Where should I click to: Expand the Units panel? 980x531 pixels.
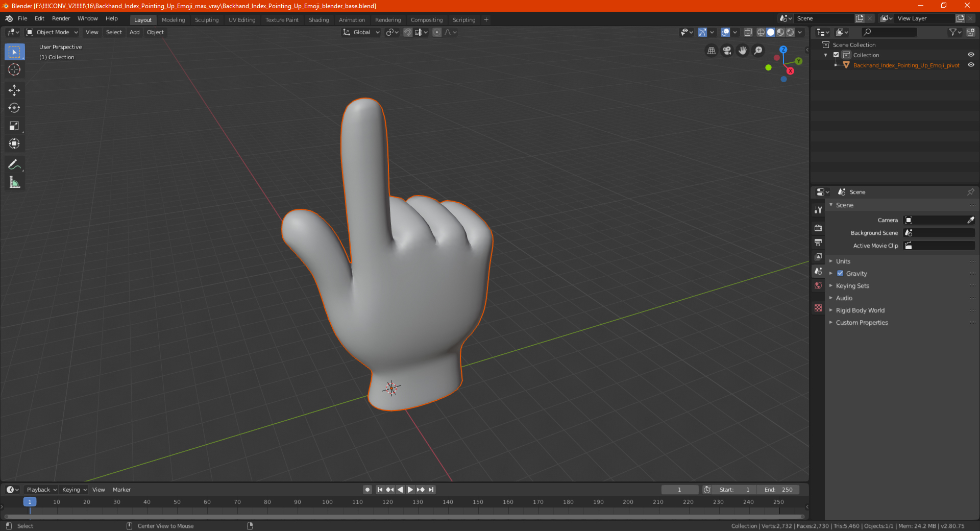click(843, 261)
